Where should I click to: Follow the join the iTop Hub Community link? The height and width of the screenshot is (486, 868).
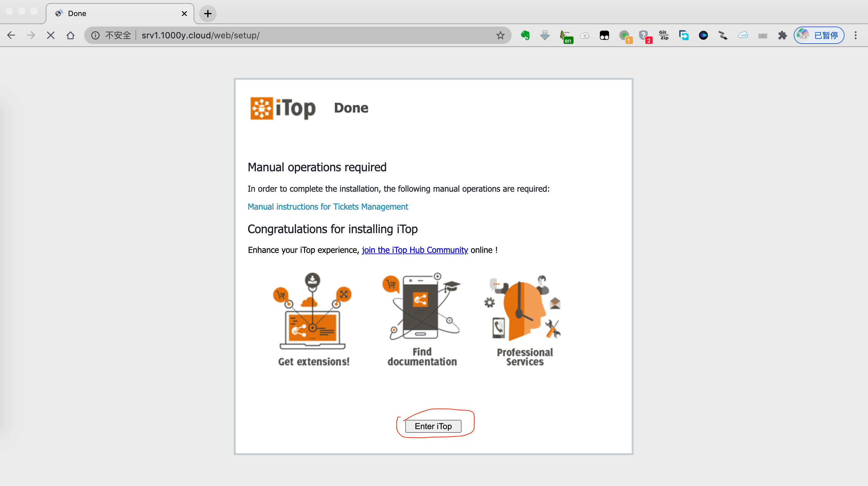click(415, 250)
